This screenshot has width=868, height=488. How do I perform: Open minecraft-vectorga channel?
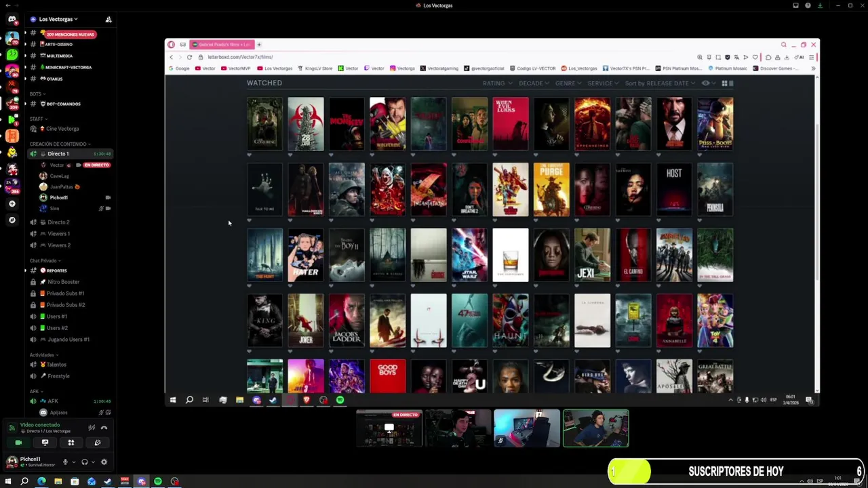click(71, 67)
